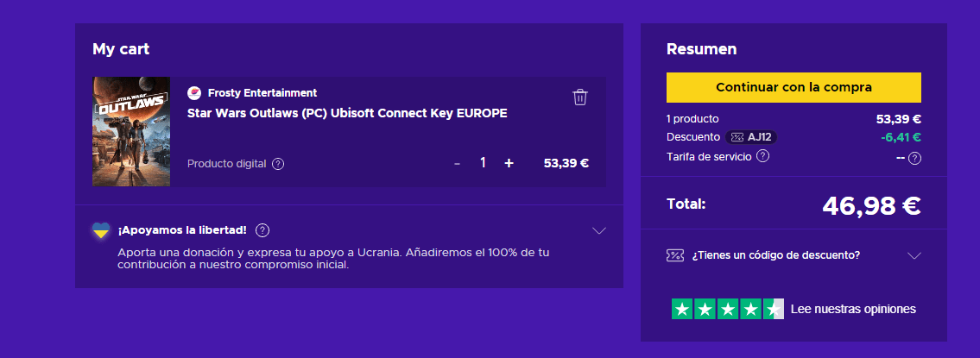Expand the ¡Apoyamos la libertad! donation chevron
This screenshot has width=980, height=358.
pos(598,230)
